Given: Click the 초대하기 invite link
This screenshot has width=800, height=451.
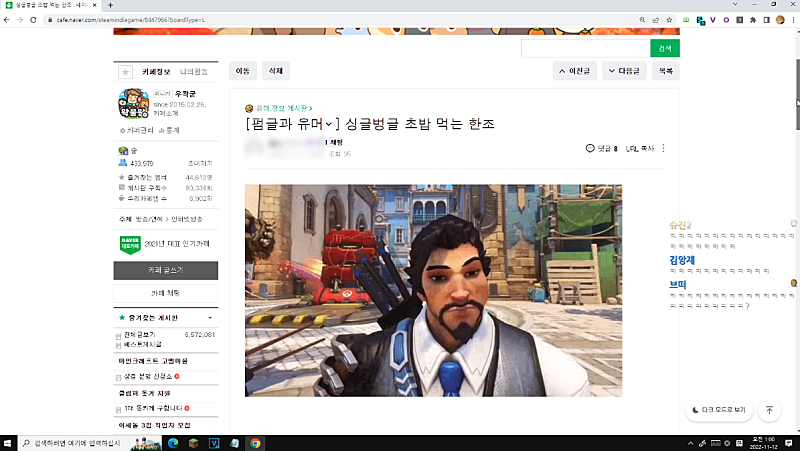Looking at the screenshot, I should click(x=200, y=163).
